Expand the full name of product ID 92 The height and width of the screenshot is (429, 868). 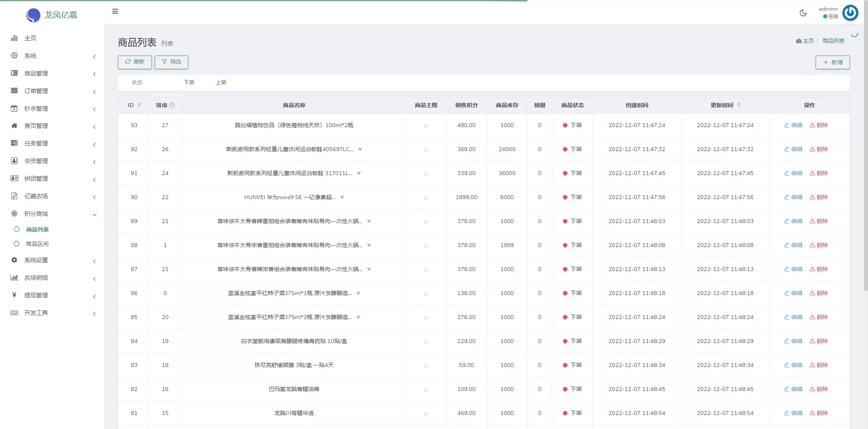pos(360,149)
